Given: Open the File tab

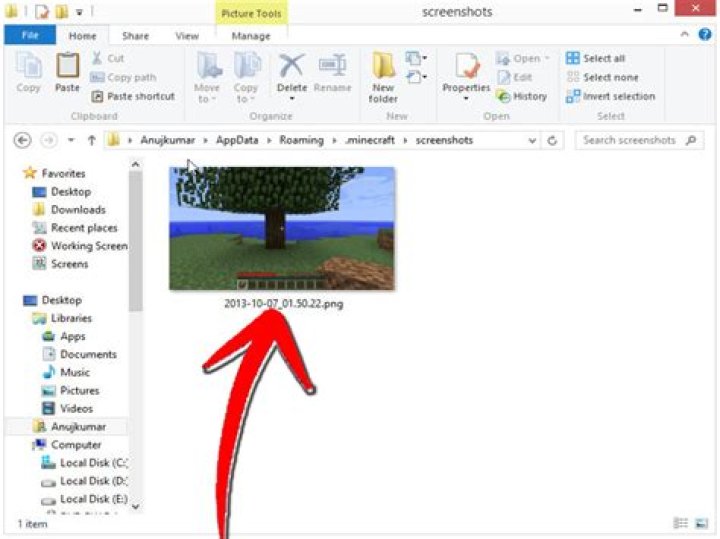Looking at the screenshot, I should coord(30,35).
